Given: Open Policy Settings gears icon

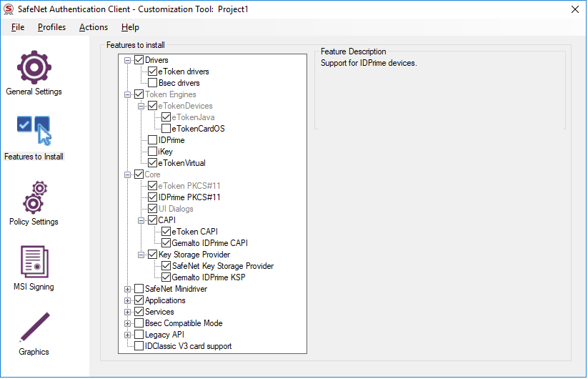Looking at the screenshot, I should 34,197.
